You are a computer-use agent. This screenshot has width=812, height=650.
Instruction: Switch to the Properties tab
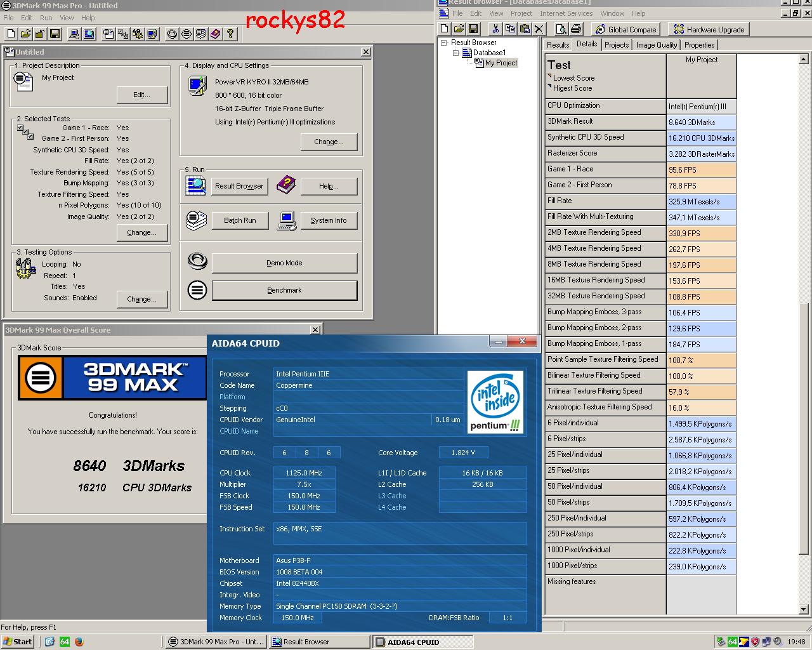click(700, 45)
